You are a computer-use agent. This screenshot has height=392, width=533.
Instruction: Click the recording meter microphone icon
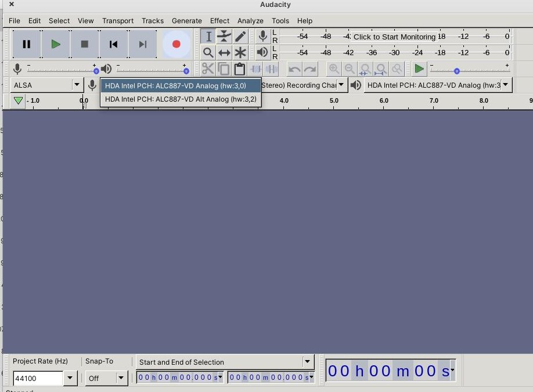pyautogui.click(x=262, y=36)
